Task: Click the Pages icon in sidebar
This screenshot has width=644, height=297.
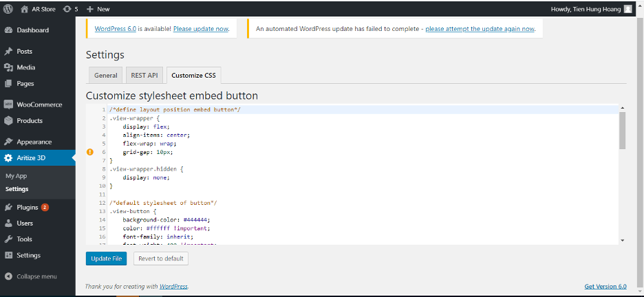Action: (x=8, y=84)
